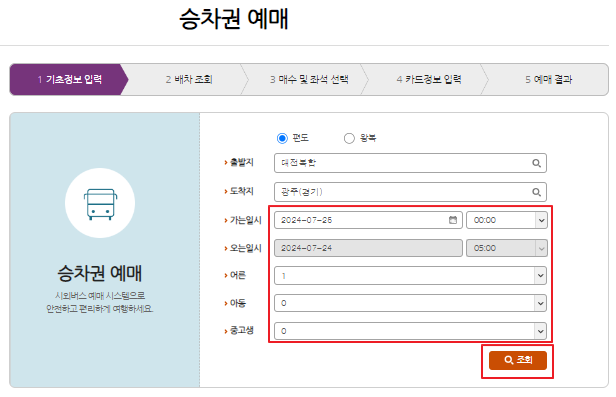
Task: Open the 오는일시 time dropdown 05:00
Action: click(x=507, y=248)
